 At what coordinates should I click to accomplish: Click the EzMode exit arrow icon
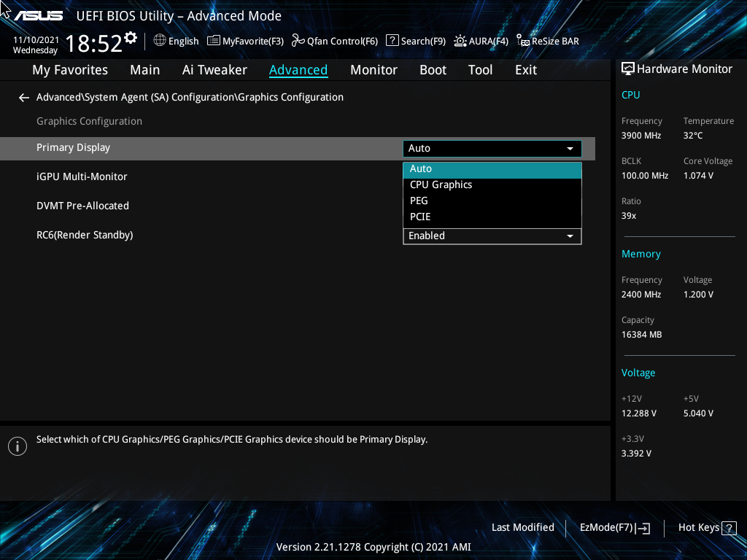click(x=643, y=528)
